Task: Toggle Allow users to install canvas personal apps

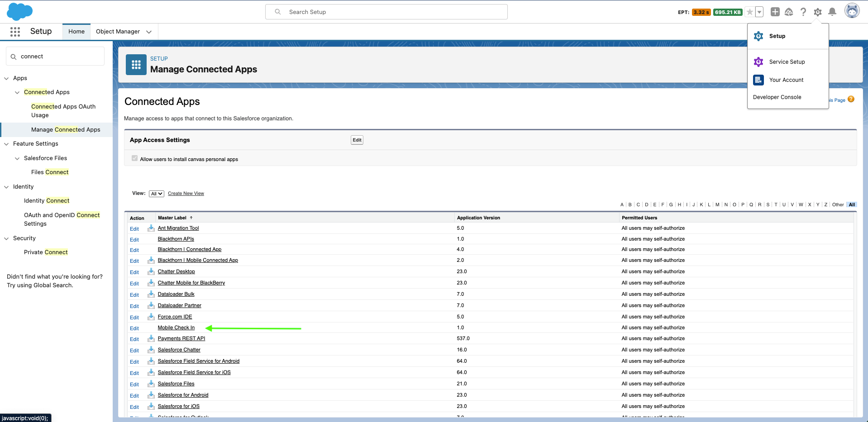Action: [134, 158]
